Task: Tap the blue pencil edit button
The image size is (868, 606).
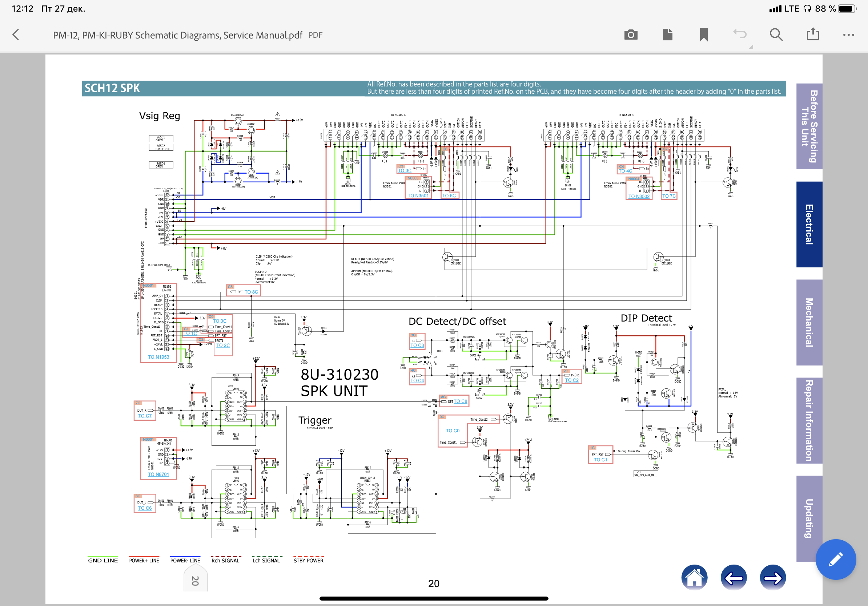Action: (836, 559)
